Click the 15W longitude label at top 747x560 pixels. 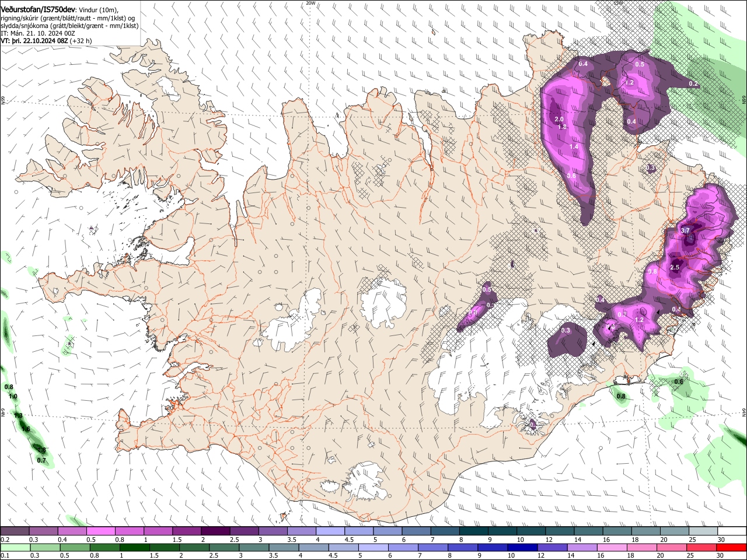coord(619,3)
